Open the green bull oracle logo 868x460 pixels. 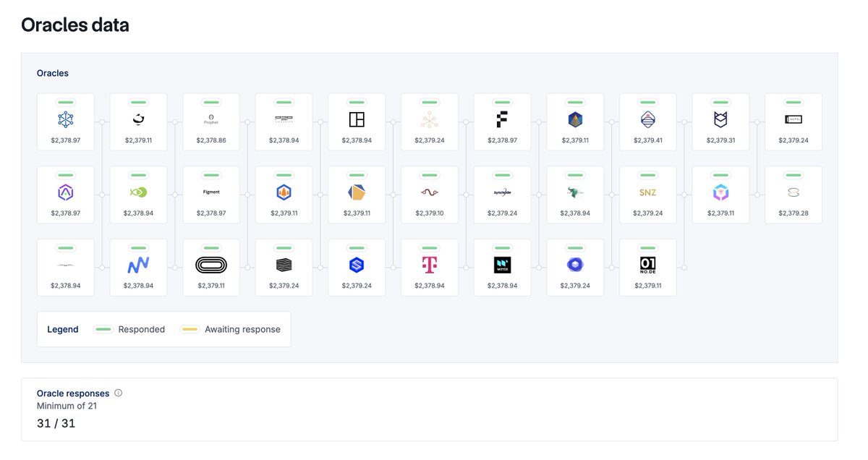[x=575, y=192]
